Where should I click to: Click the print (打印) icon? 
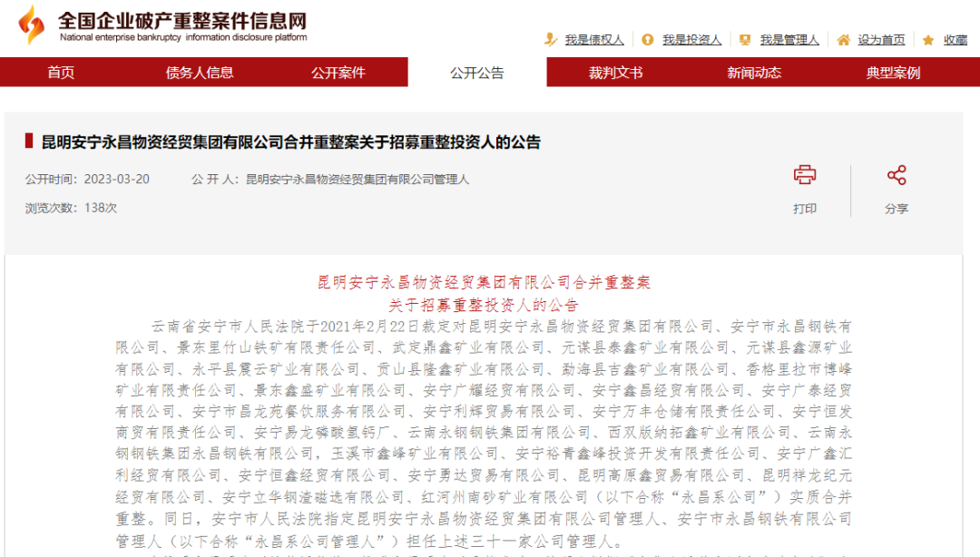click(x=807, y=174)
